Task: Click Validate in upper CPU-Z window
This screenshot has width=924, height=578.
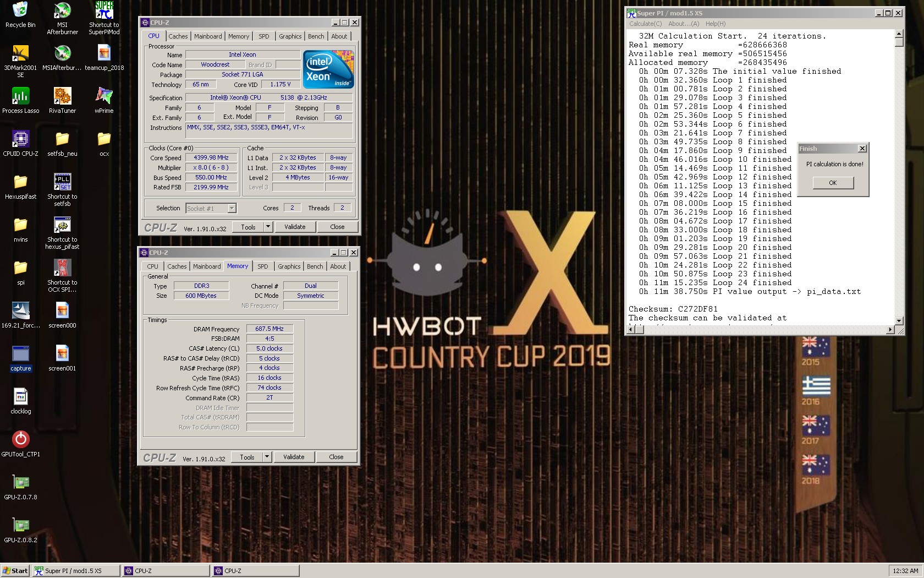Action: pyautogui.click(x=295, y=227)
